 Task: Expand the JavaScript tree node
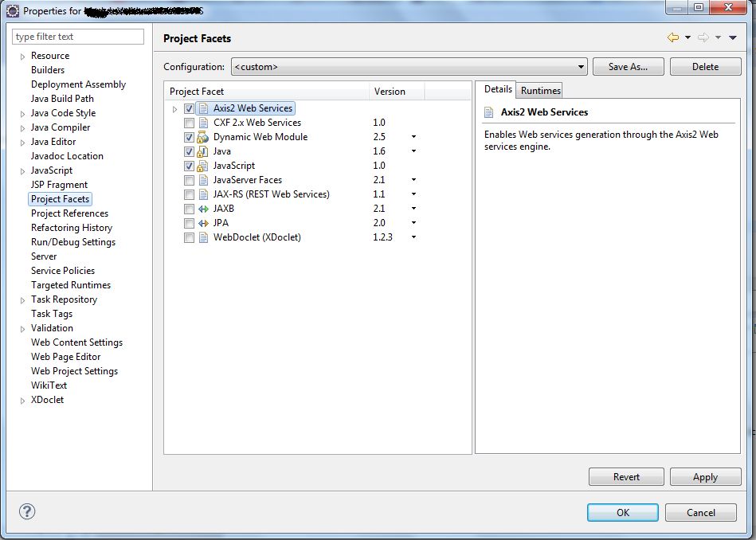[x=22, y=172]
